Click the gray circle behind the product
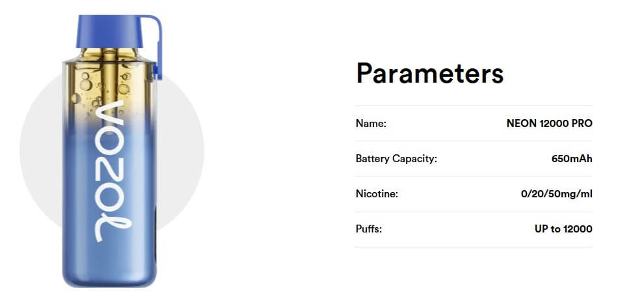This screenshot has height=308, width=644. 112,149
